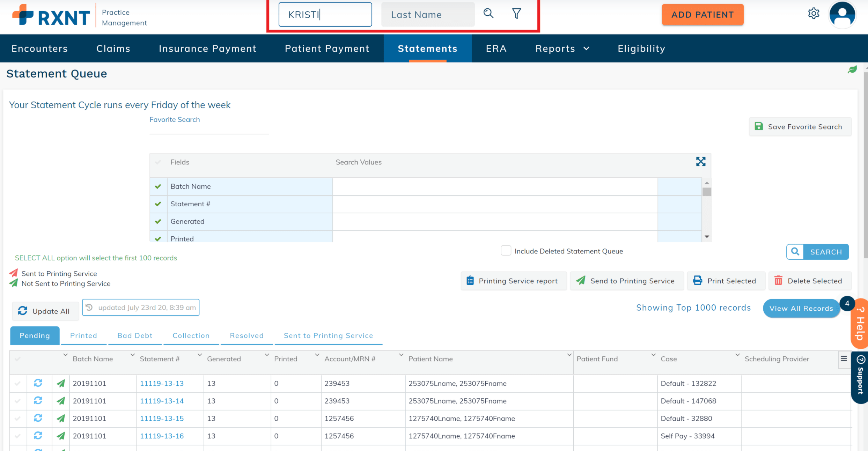Open the Patient Name column dropdown
Screen dimensions: 868x451
point(569,355)
